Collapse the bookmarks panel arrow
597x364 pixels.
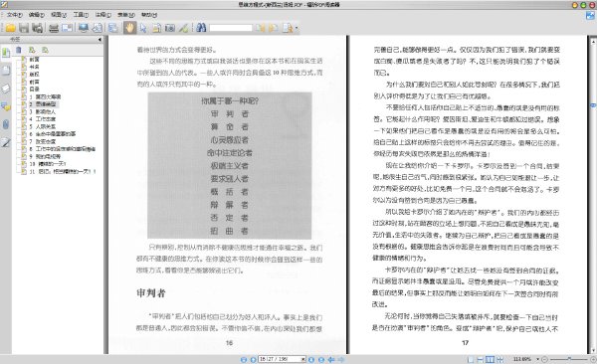(99, 39)
